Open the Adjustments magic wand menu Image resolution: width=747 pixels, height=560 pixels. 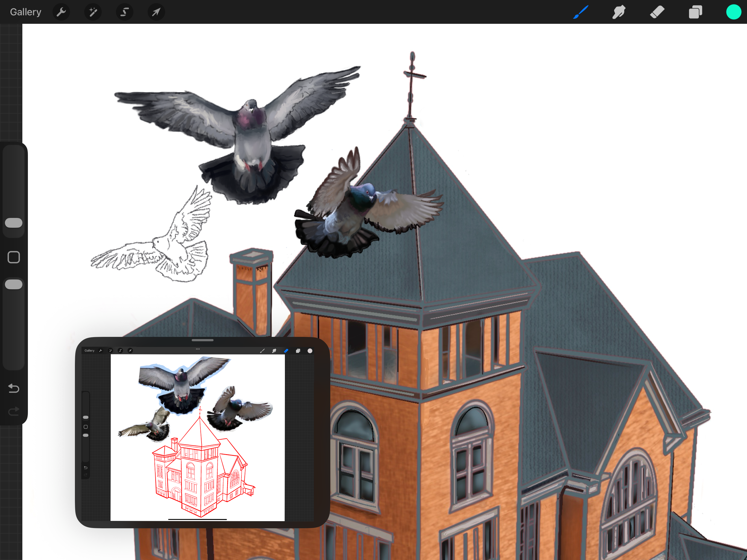93,12
